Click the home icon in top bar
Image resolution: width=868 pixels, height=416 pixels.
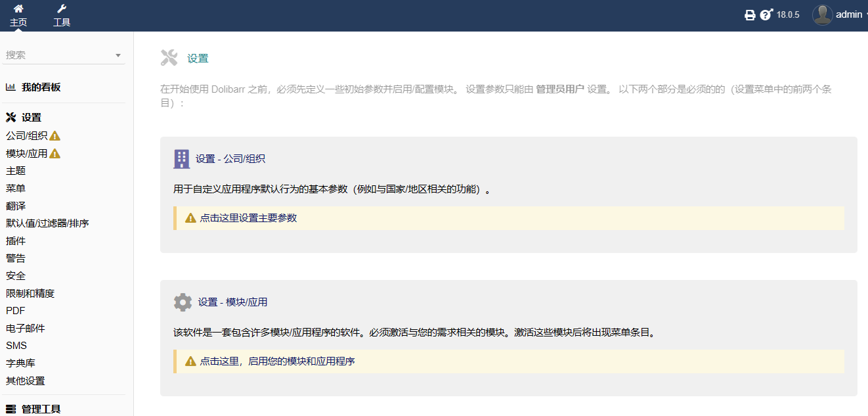18,9
